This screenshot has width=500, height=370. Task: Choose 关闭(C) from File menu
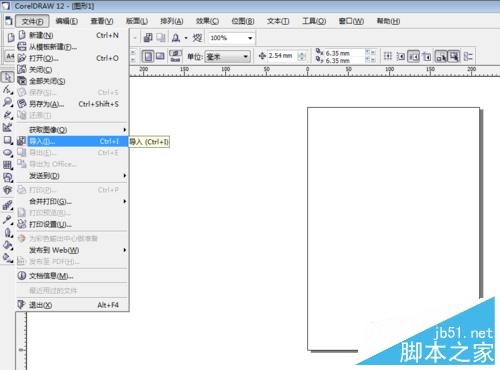click(x=72, y=69)
